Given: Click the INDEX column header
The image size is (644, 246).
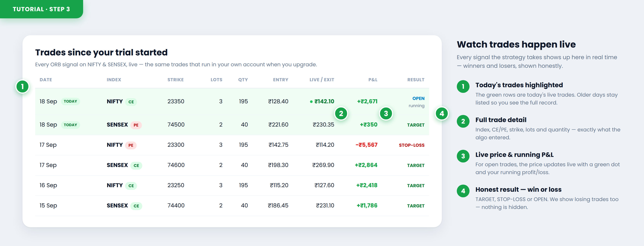Looking at the screenshot, I should [114, 80].
